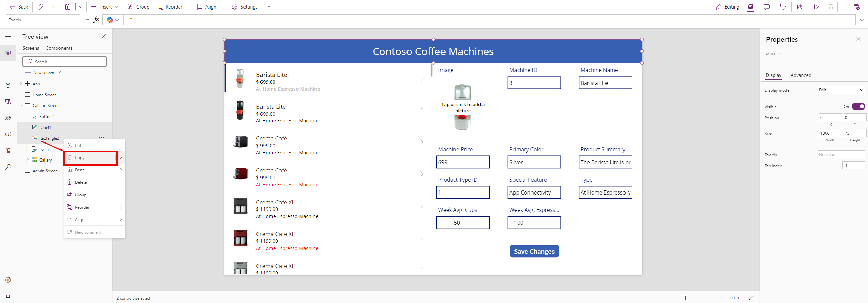Preview the app with the Play icon
This screenshot has width=868, height=303.
point(816,7)
